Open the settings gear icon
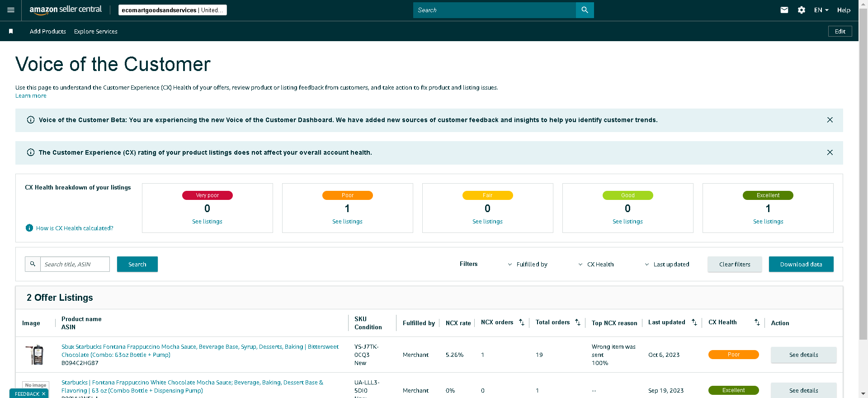The width and height of the screenshot is (868, 398). pos(802,10)
